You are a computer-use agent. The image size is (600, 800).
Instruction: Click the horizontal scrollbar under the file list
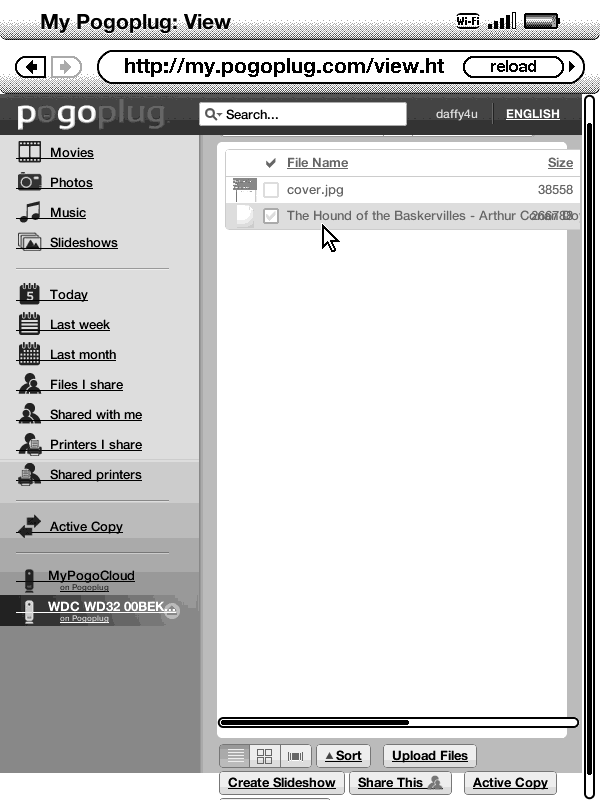point(398,722)
